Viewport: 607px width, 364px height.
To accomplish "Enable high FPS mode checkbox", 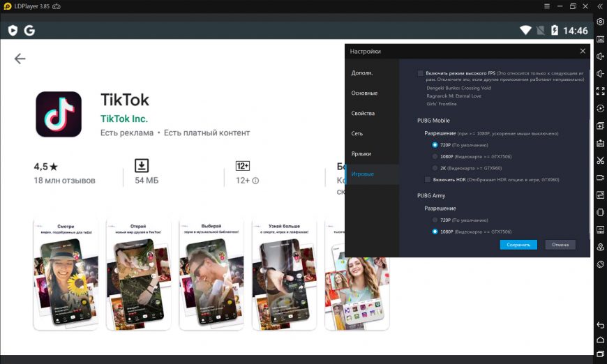I will coord(420,73).
